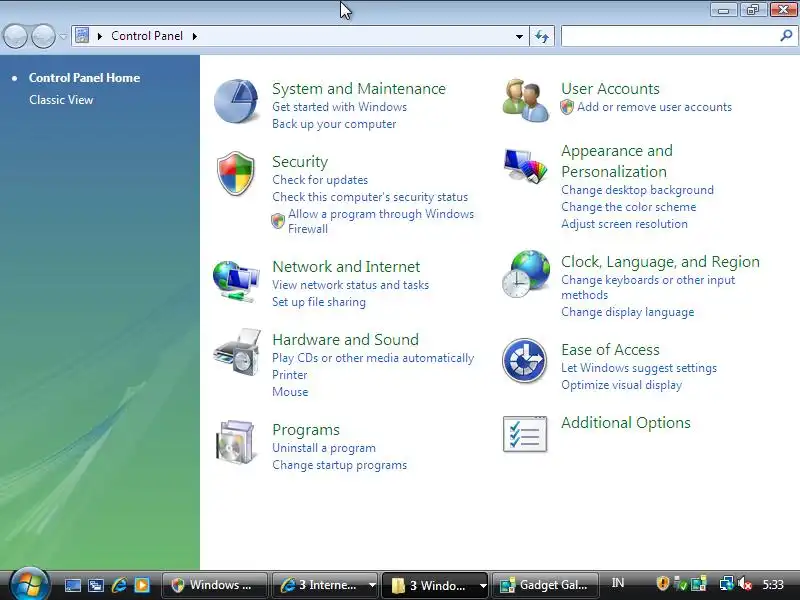Open Change startup programs link

pos(339,465)
